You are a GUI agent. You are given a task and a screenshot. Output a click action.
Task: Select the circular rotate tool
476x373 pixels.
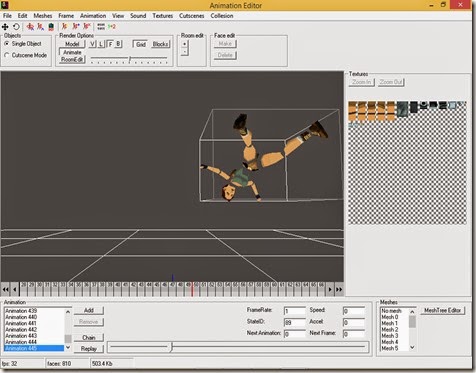[x=16, y=27]
